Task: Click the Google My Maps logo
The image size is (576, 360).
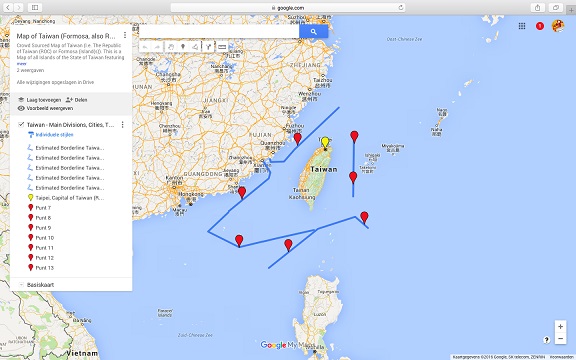Action: (x=287, y=345)
